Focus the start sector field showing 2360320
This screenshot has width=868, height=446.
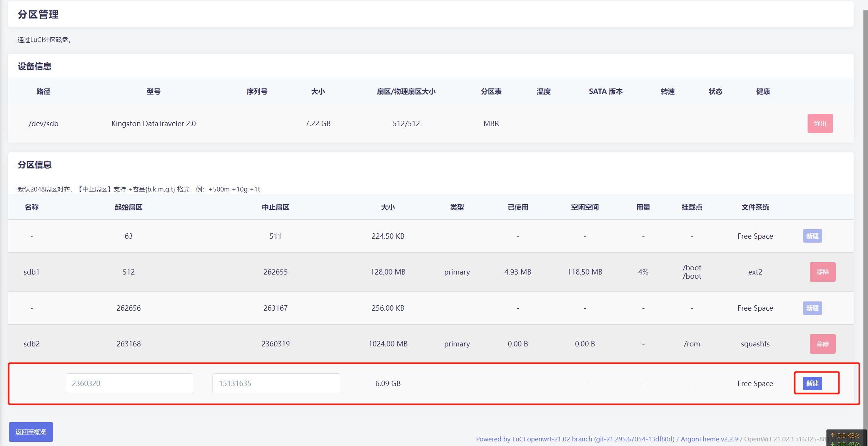tap(129, 383)
